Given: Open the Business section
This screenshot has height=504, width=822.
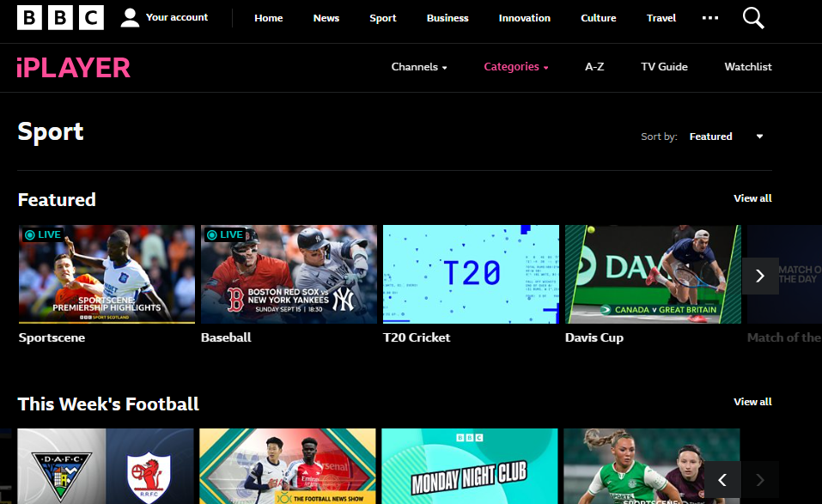Looking at the screenshot, I should [x=448, y=18].
